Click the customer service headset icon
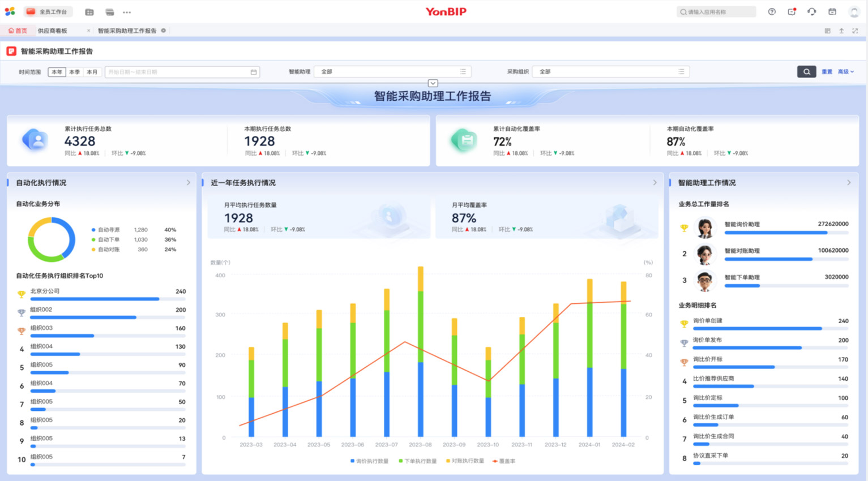The width and height of the screenshot is (868, 481). pos(811,12)
